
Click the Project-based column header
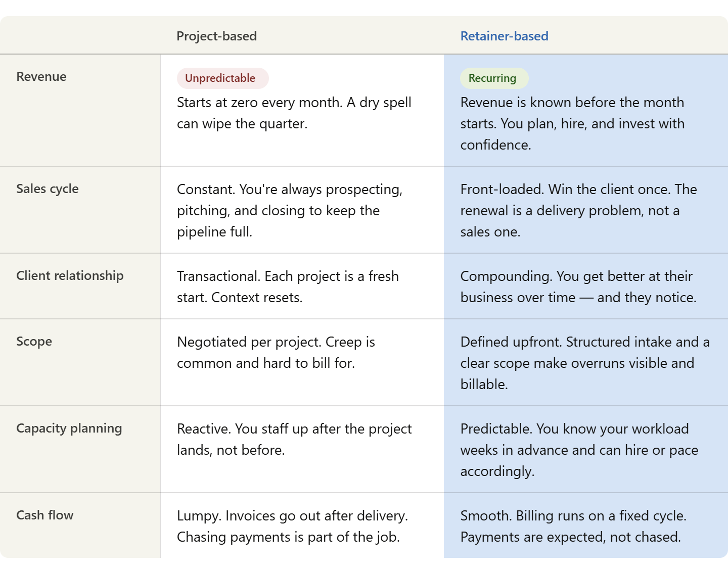coord(216,36)
